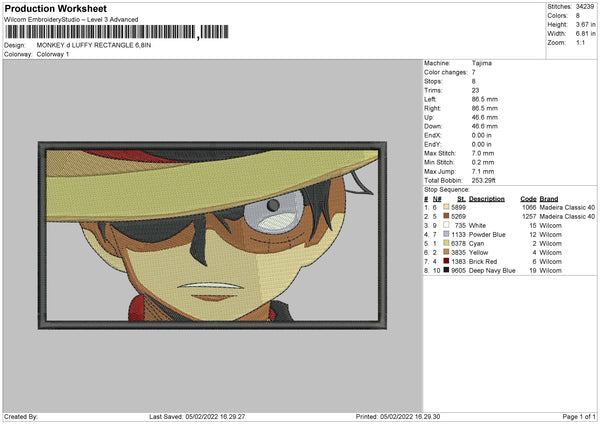Click the Deep Navy Blue thread swatch
Image resolution: width=600 pixels, height=424 pixels.
pos(446,270)
